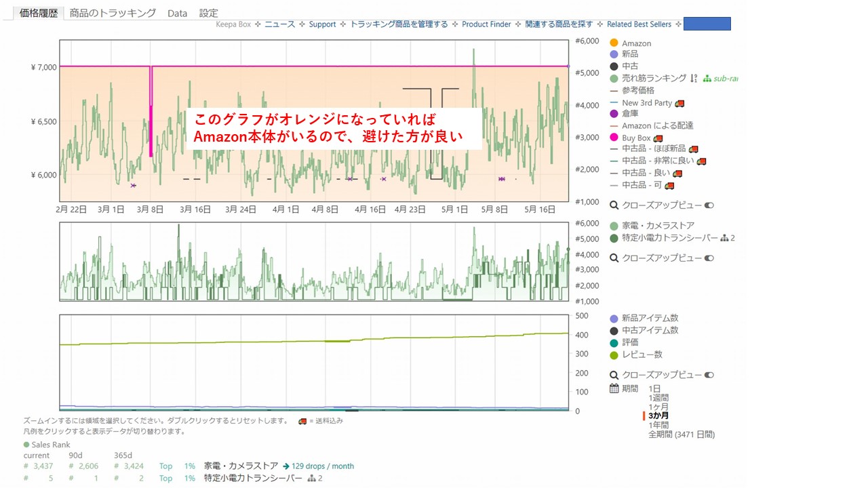The image size is (868, 488).
Task: Click magnifier icon of price chart クローズアップビュー
Action: pos(614,205)
